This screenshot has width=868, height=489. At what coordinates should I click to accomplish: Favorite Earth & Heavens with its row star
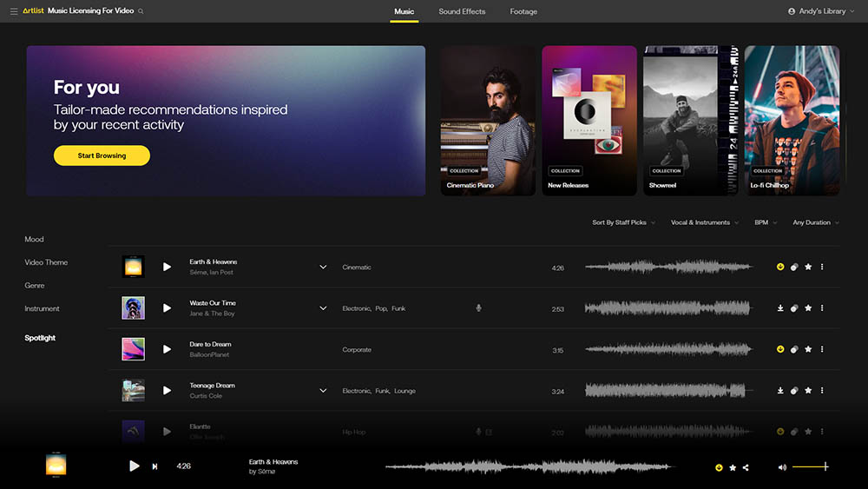pyautogui.click(x=808, y=267)
